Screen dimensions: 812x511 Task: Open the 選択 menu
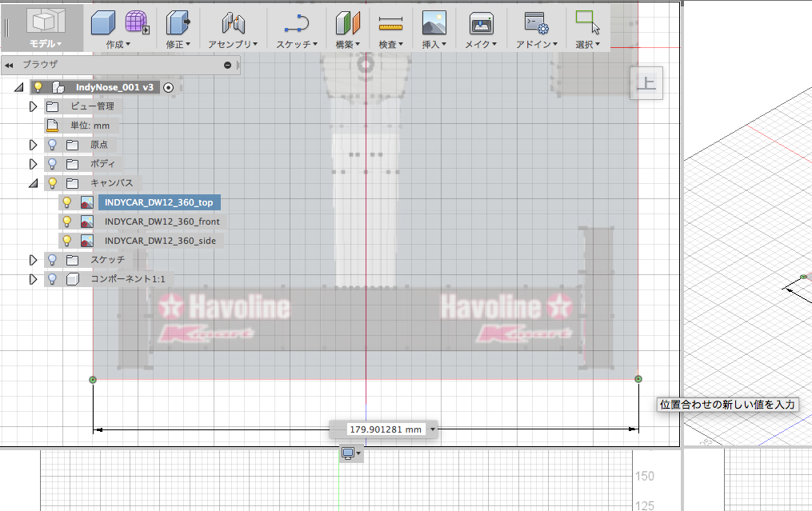pos(588,45)
